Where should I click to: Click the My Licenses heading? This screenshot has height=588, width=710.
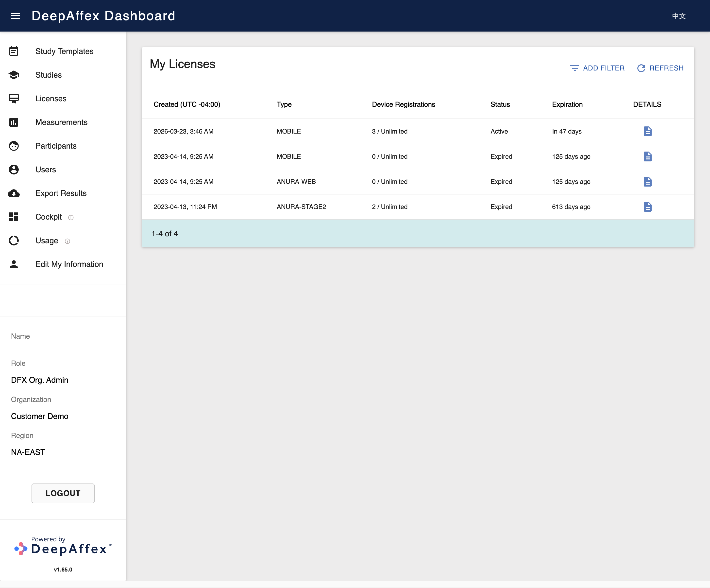click(183, 64)
